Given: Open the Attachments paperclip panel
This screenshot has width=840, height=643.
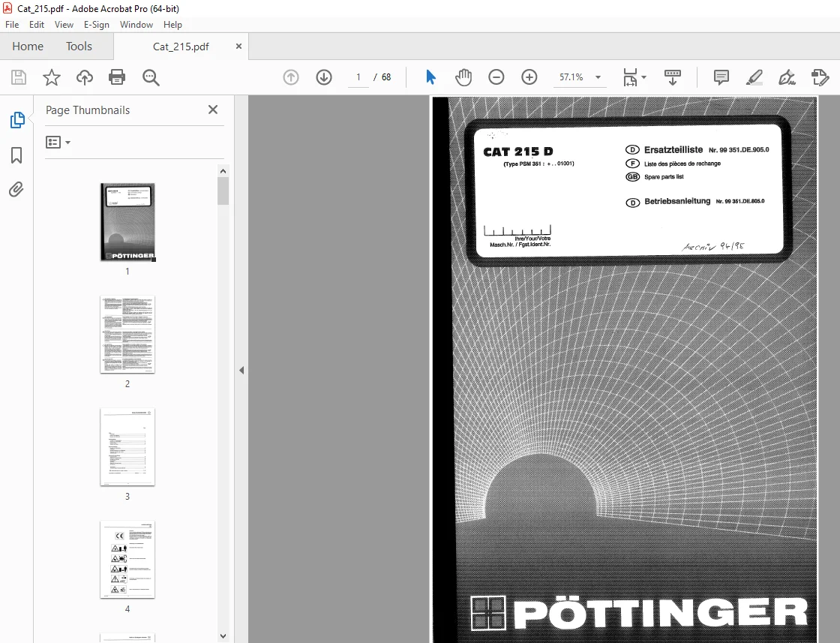Looking at the screenshot, I should [16, 190].
